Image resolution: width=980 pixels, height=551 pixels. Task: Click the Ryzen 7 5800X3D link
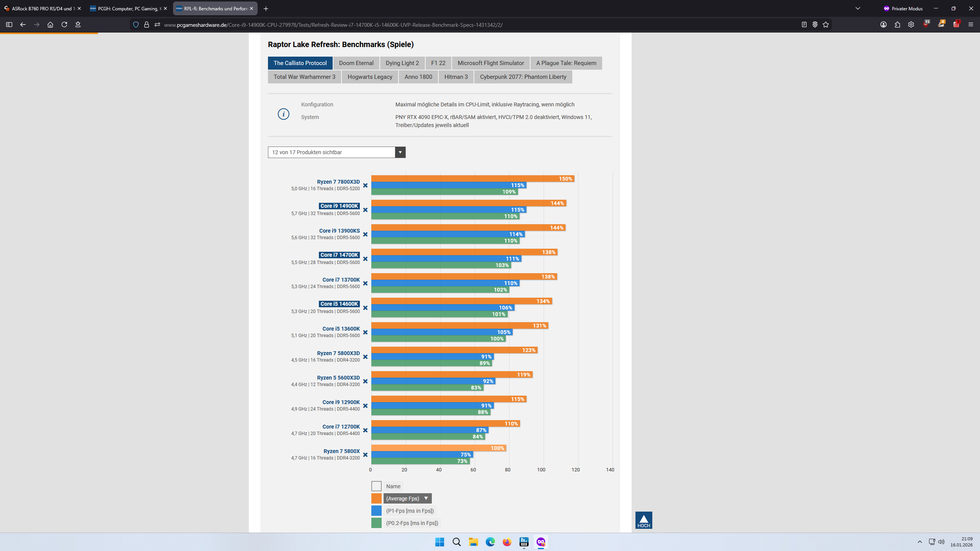[338, 353]
